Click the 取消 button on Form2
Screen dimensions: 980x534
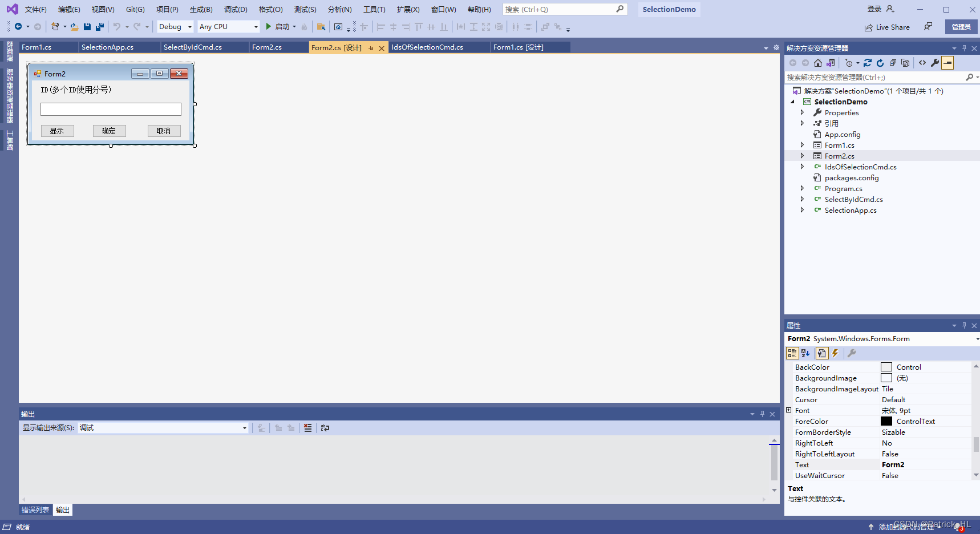(x=164, y=131)
